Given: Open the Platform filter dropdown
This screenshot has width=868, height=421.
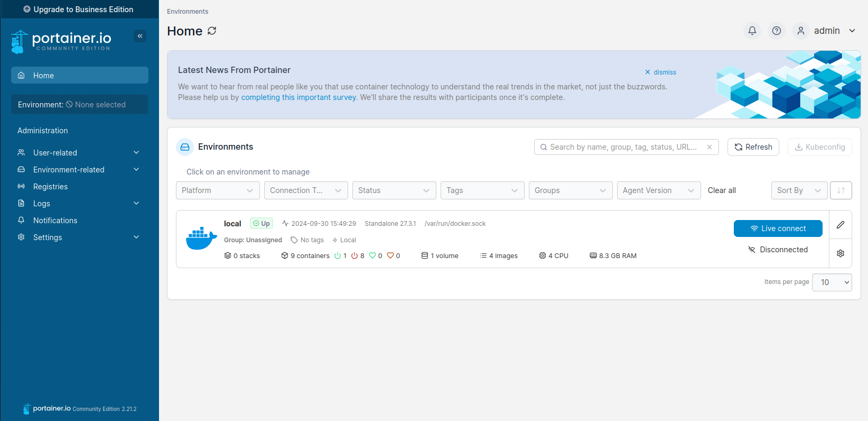Looking at the screenshot, I should pos(218,190).
